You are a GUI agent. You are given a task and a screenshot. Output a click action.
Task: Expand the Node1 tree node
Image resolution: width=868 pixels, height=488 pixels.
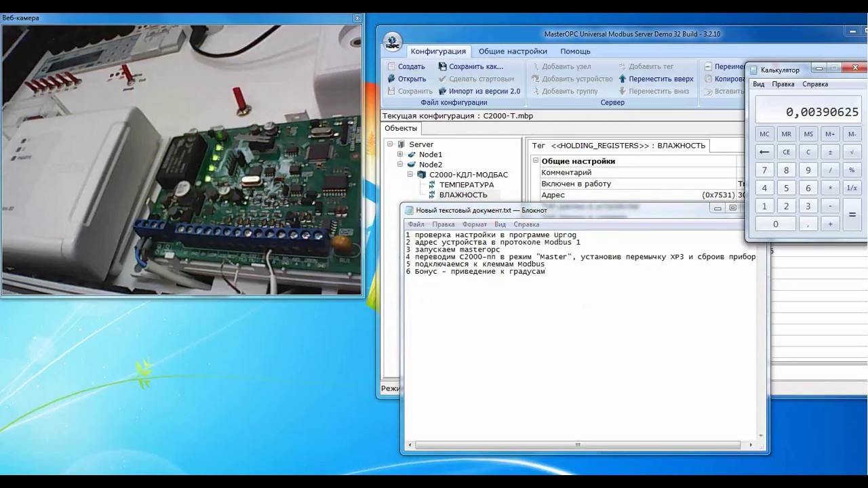point(400,155)
